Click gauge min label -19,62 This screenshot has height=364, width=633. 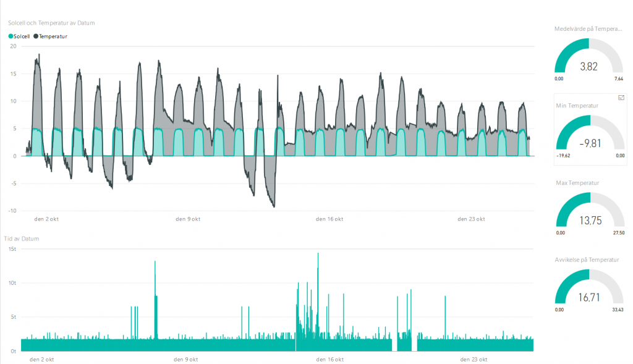[x=563, y=155]
